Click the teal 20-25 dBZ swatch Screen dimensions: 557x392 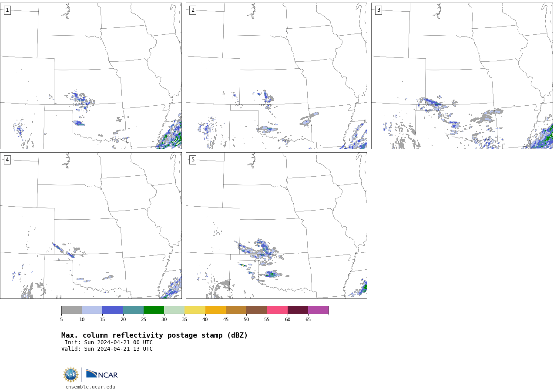(x=133, y=310)
